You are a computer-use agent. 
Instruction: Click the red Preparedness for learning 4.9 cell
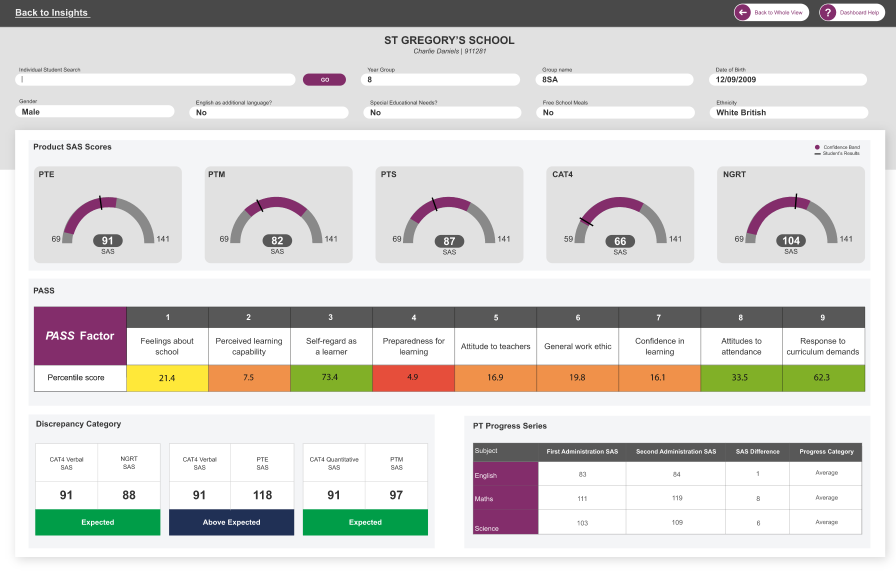click(x=413, y=378)
